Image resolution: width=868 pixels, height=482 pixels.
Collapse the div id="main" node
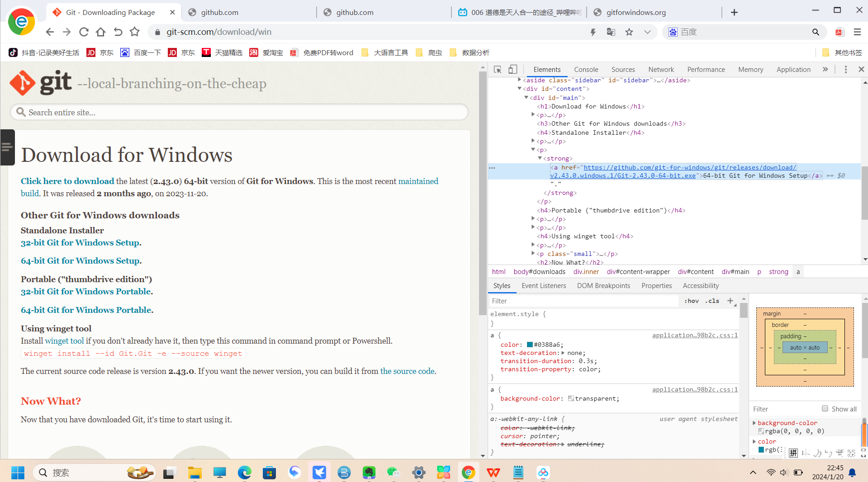pos(526,98)
